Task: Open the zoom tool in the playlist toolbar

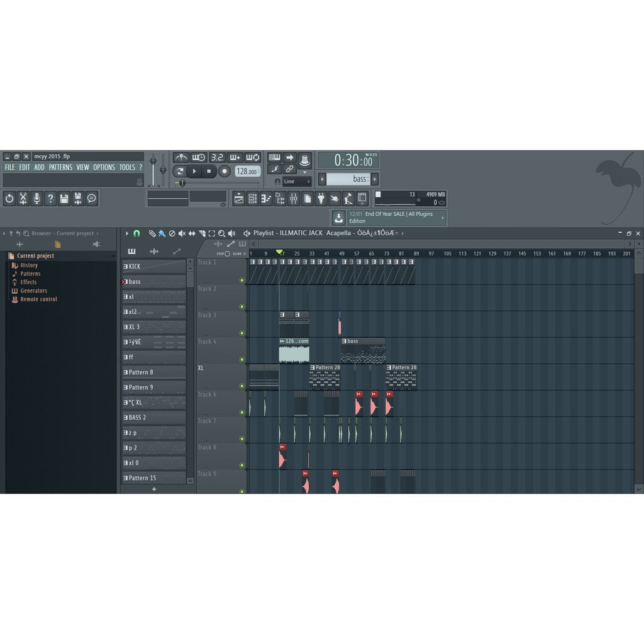Action: (x=221, y=233)
